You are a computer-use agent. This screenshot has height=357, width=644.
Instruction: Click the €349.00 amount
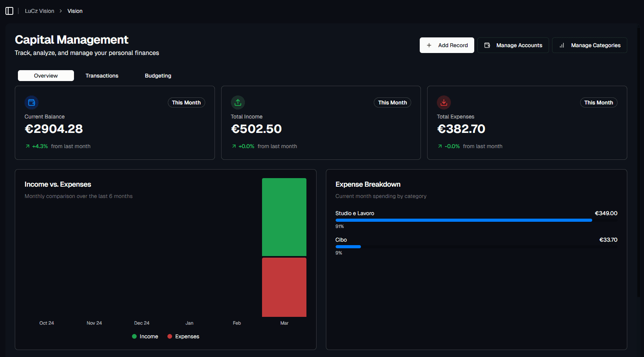[606, 213]
